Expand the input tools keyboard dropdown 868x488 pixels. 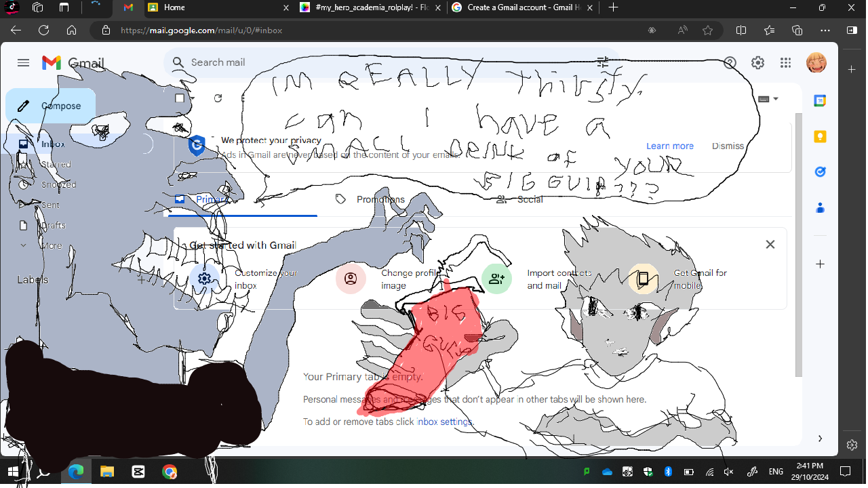click(x=776, y=99)
